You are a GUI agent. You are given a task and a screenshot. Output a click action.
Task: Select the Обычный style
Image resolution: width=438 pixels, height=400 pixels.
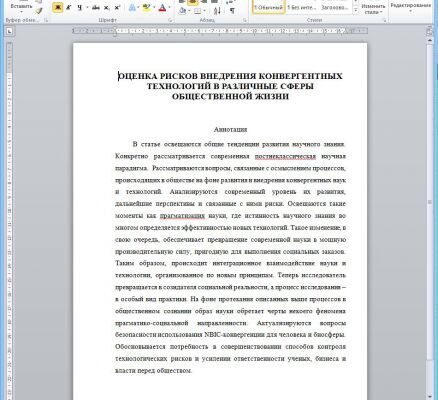pyautogui.click(x=269, y=7)
